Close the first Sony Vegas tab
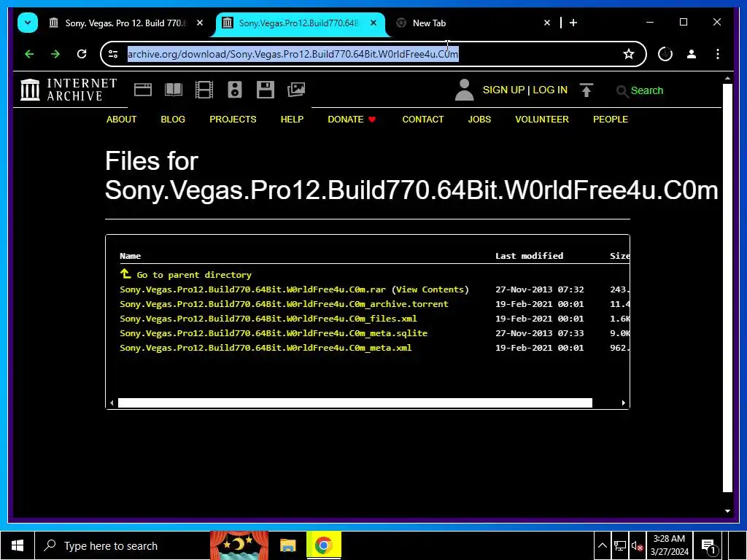This screenshot has height=560, width=747. [200, 23]
